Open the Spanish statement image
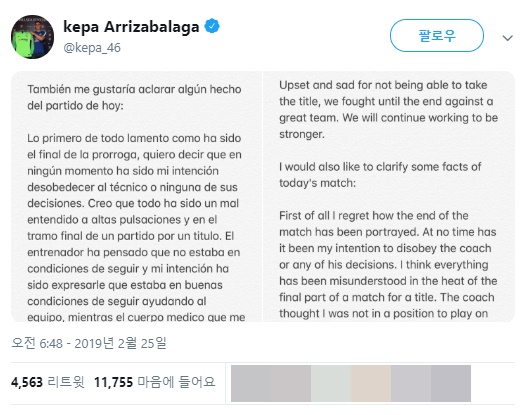 click(x=136, y=196)
